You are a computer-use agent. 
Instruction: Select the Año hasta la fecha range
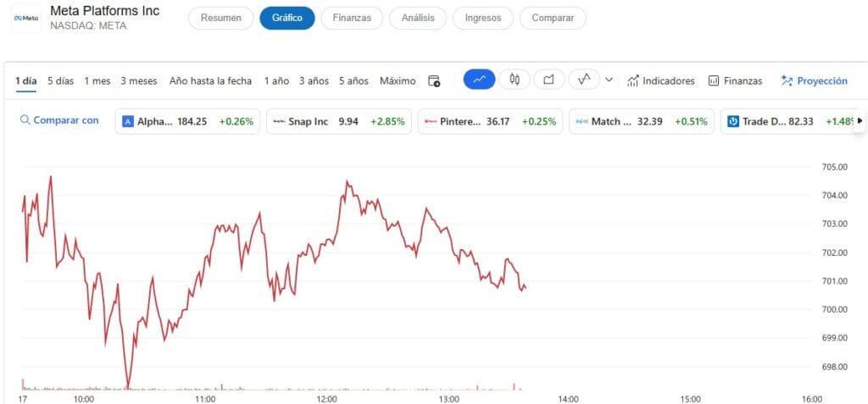click(210, 80)
